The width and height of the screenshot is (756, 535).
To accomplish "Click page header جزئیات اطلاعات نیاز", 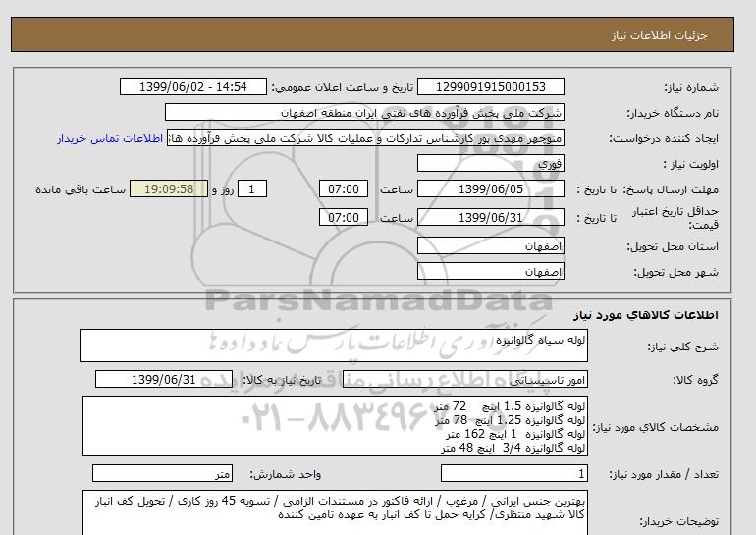I will point(659,35).
